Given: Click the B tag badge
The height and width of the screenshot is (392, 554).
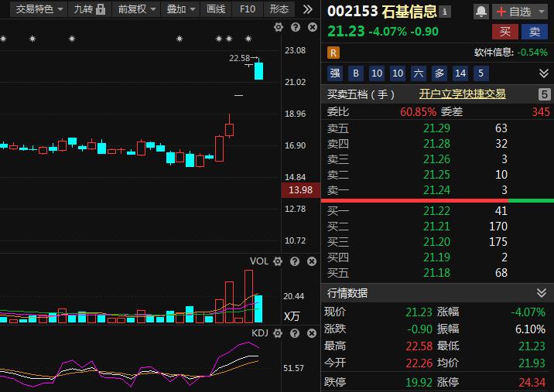Looking at the screenshot, I should click(x=356, y=73).
